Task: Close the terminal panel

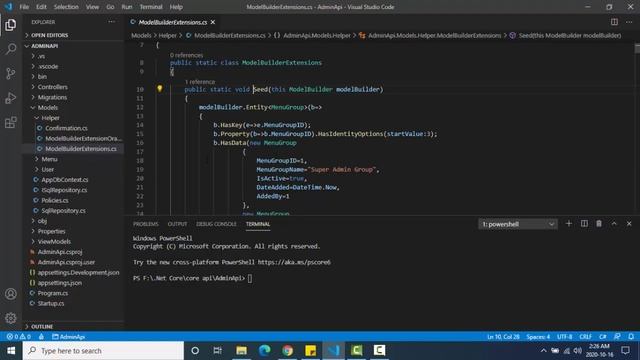Action: point(629,224)
